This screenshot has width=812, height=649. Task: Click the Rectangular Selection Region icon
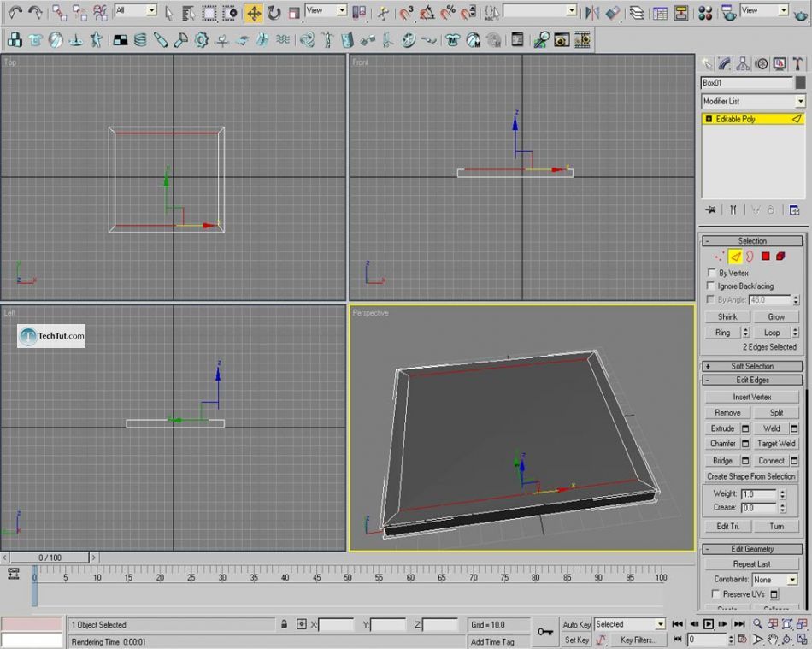pyautogui.click(x=209, y=13)
